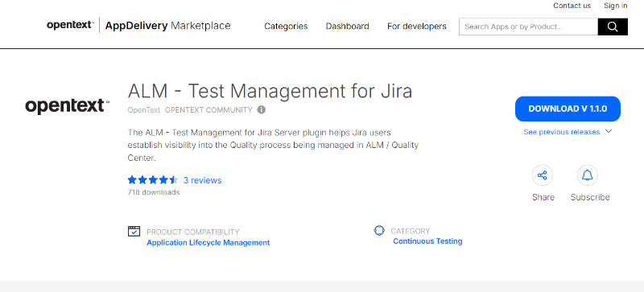Viewport: 644px width, 292px height.
Task: Click the star rating icons
Action: (x=152, y=180)
